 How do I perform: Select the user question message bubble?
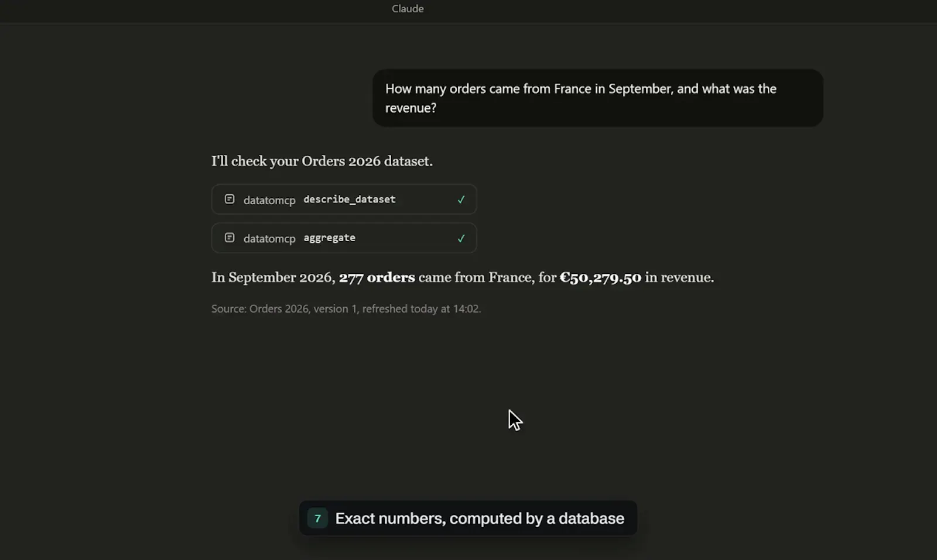pyautogui.click(x=598, y=98)
